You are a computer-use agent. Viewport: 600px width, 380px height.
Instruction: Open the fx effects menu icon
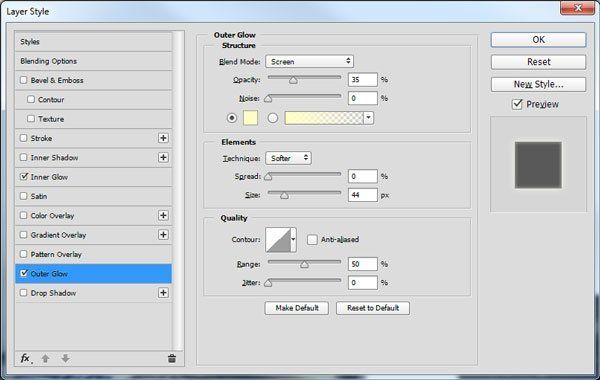[26, 359]
